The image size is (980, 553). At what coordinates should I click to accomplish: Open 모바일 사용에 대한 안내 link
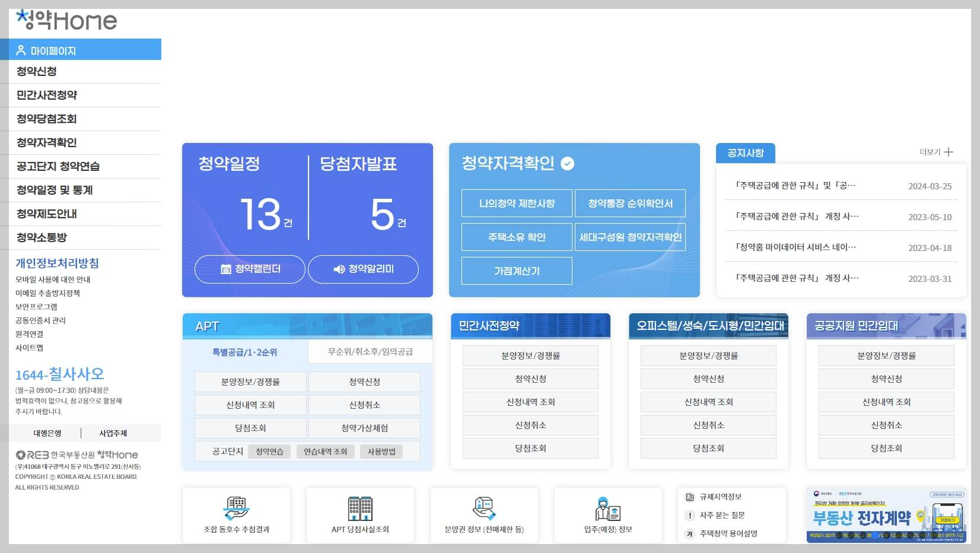coord(53,279)
